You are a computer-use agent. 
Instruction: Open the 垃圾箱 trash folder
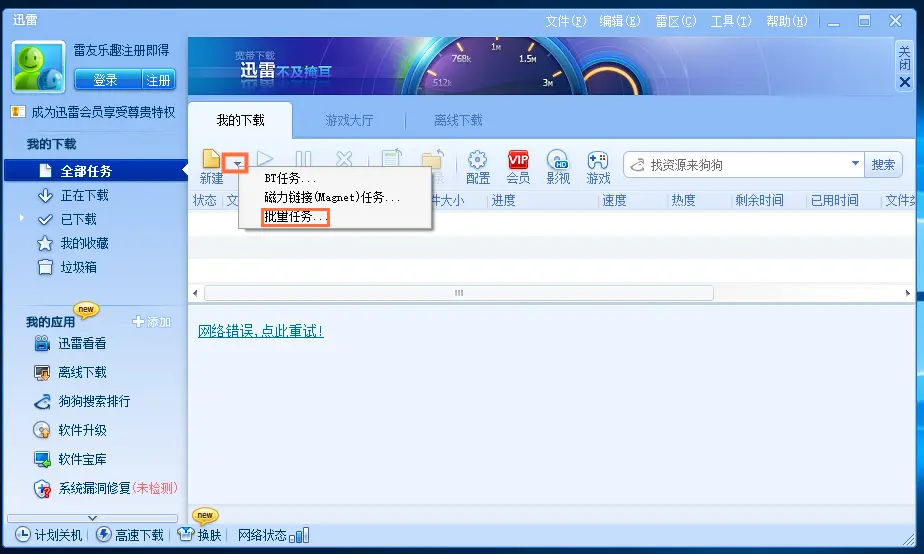[x=78, y=268]
